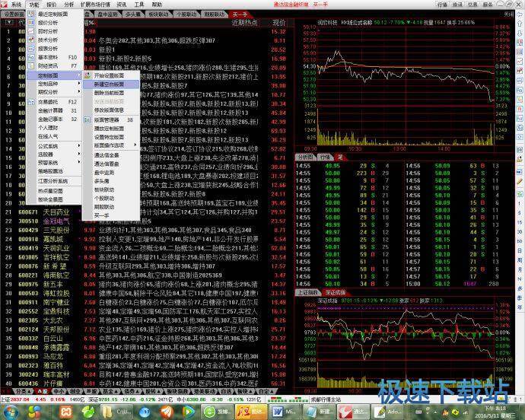Image resolution: width=525 pixels, height=420 pixels.
Task: Choose 江恩分析系统 from the 功能 menu
Action: pos(54,181)
